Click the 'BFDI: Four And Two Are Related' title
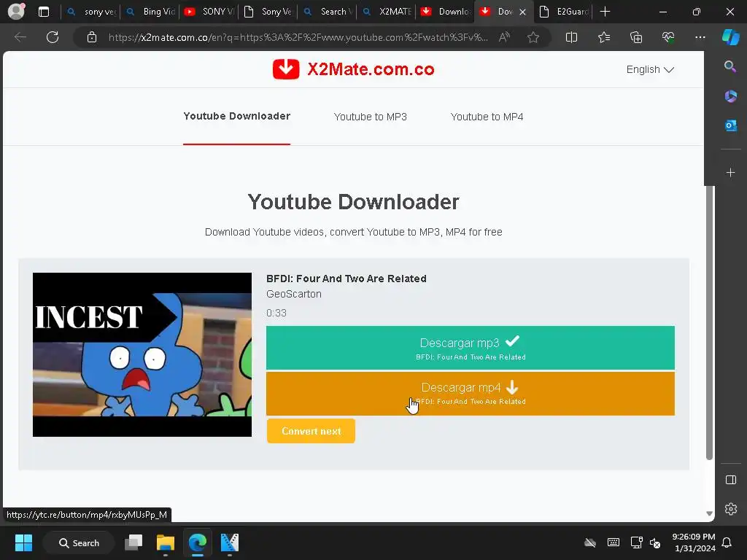Viewport: 747px width, 560px height. pyautogui.click(x=347, y=279)
